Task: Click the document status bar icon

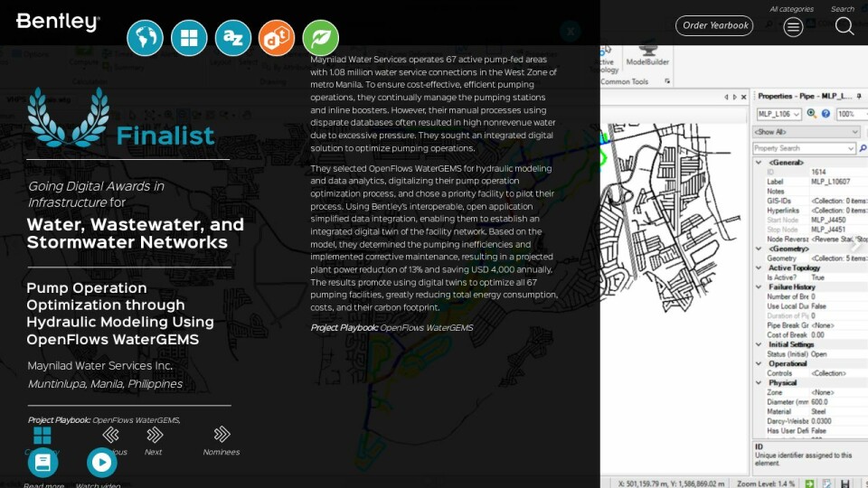Action: [826, 483]
